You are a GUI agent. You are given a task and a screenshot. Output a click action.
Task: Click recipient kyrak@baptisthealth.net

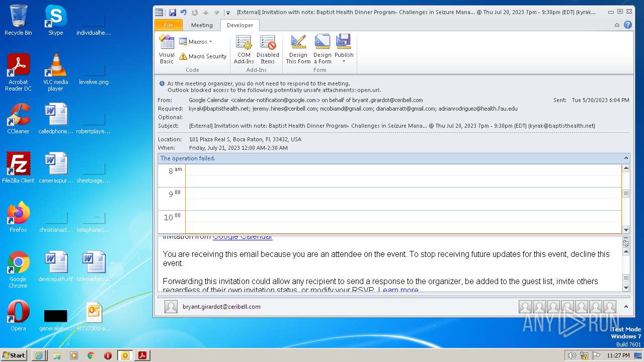coord(219,109)
